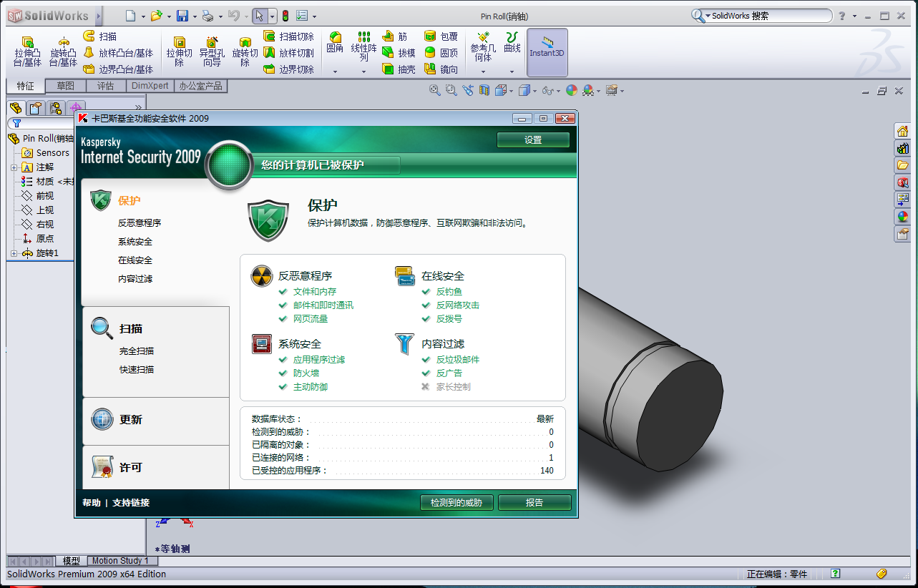
Task: Pick the 圆顶 dome tool
Action: point(441,53)
